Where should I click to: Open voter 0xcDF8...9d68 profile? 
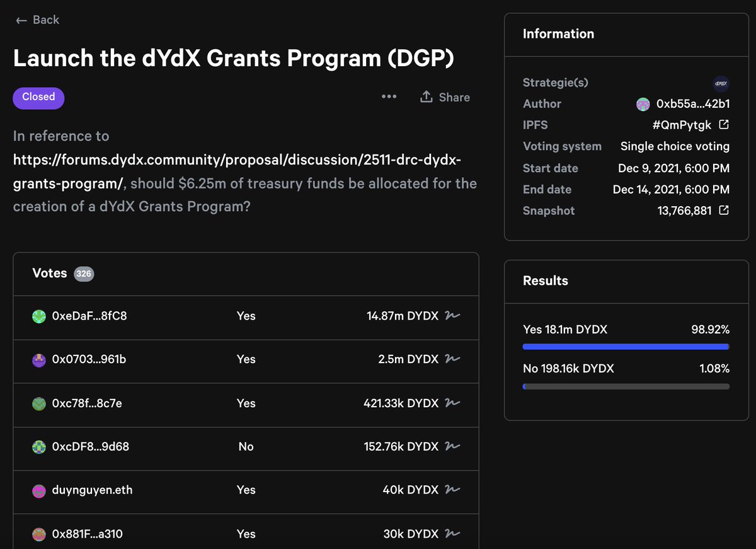tap(91, 446)
